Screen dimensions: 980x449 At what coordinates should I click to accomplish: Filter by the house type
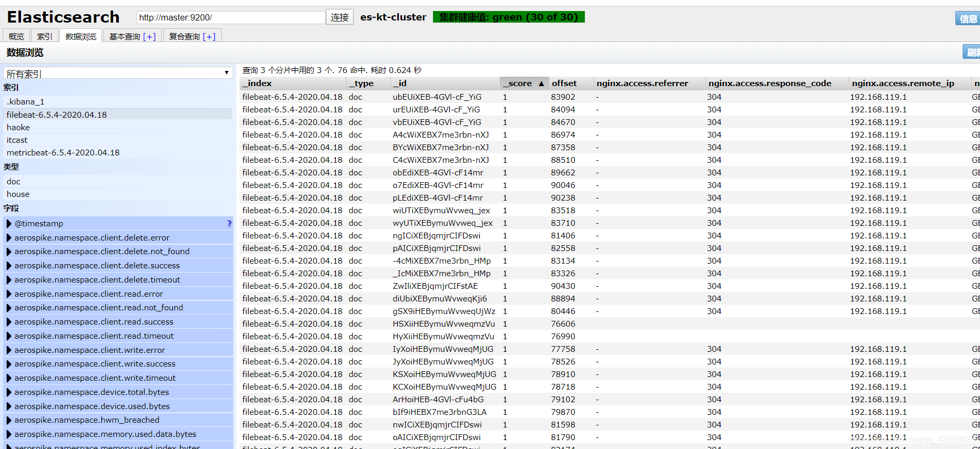pos(118,194)
